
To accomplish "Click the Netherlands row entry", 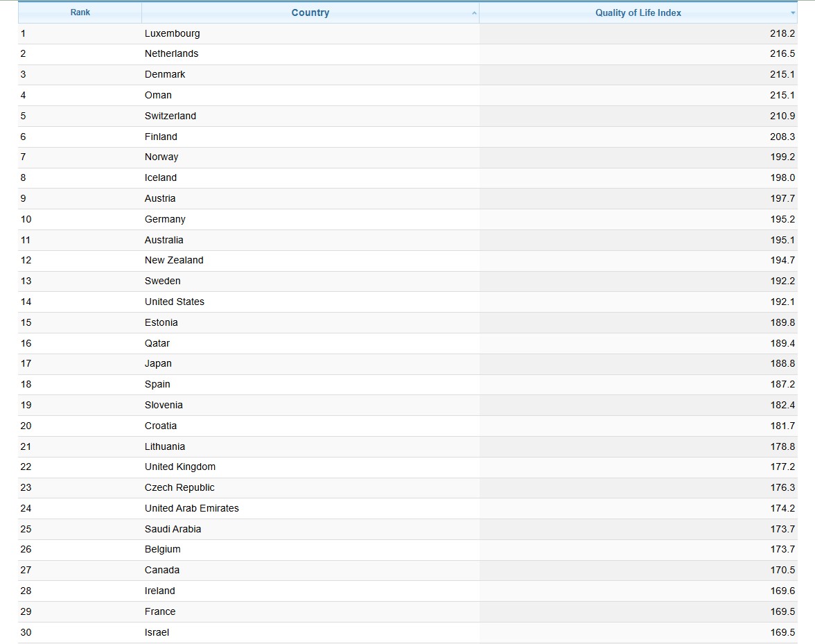I will 171,53.
